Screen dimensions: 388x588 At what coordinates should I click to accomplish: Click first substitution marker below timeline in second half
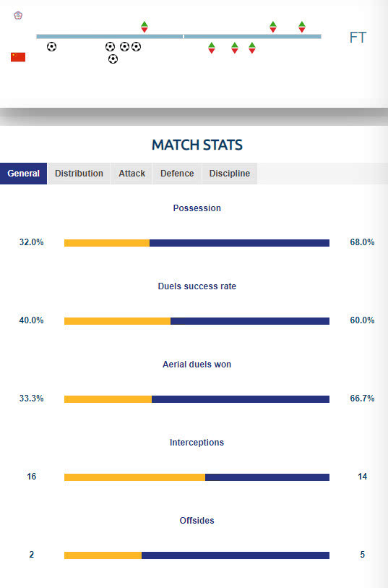tap(212, 48)
